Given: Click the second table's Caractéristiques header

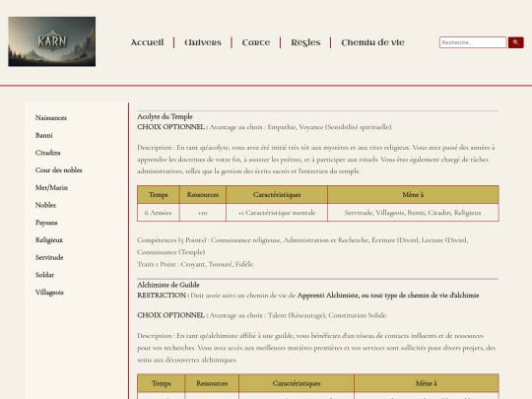Looking at the screenshot, I should [x=297, y=383].
